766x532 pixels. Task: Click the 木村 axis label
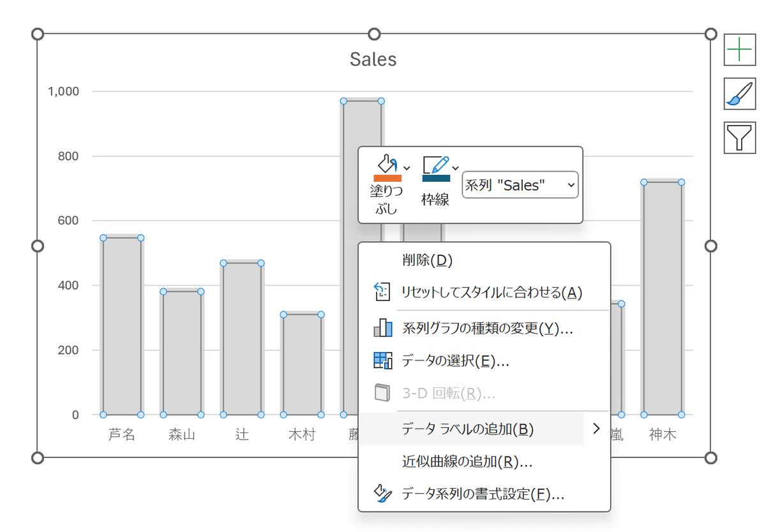pyautogui.click(x=302, y=435)
